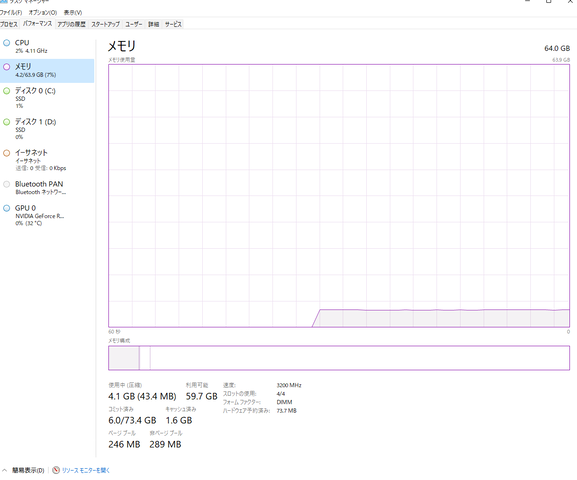
Task: Open the 詳細 tab
Action: click(153, 24)
